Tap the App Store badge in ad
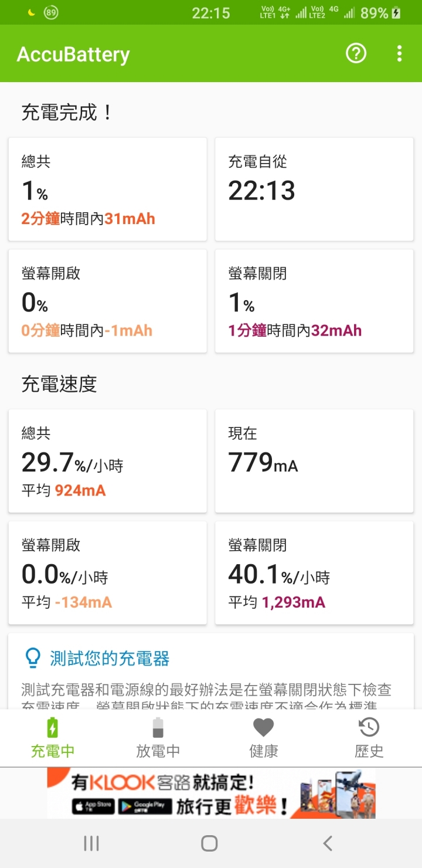The height and width of the screenshot is (868, 422). click(93, 806)
